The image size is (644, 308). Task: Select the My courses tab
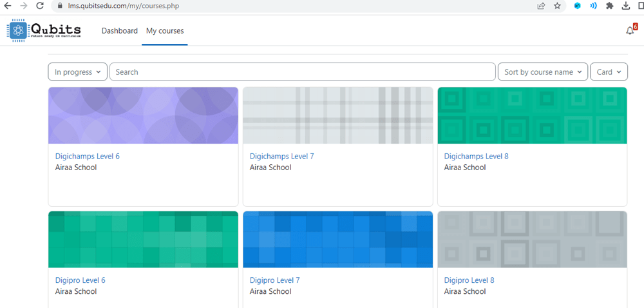coord(165,31)
